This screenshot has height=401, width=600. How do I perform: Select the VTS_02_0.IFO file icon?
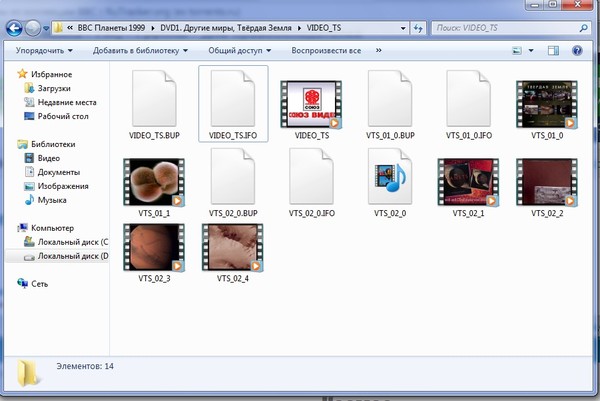click(311, 176)
